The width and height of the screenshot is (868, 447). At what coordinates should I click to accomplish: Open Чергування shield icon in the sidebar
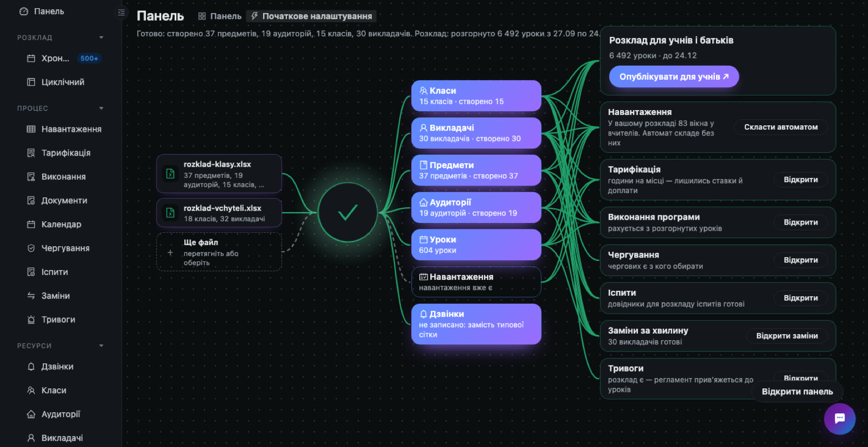coord(31,248)
